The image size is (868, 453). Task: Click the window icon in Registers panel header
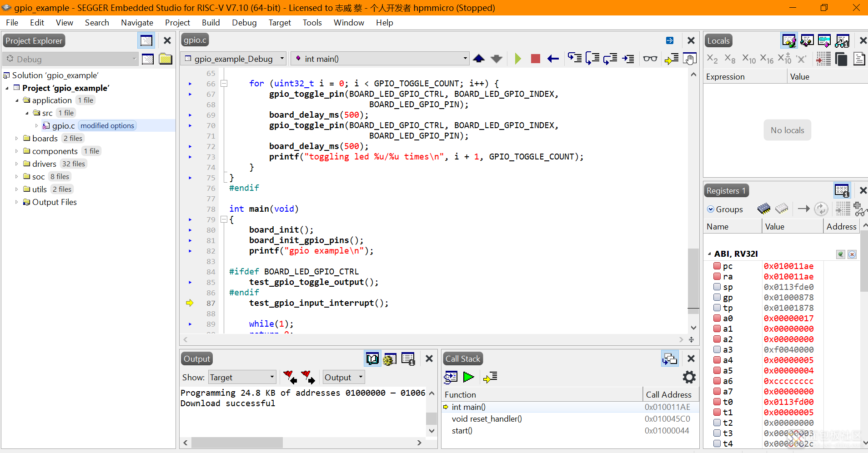pyautogui.click(x=842, y=190)
